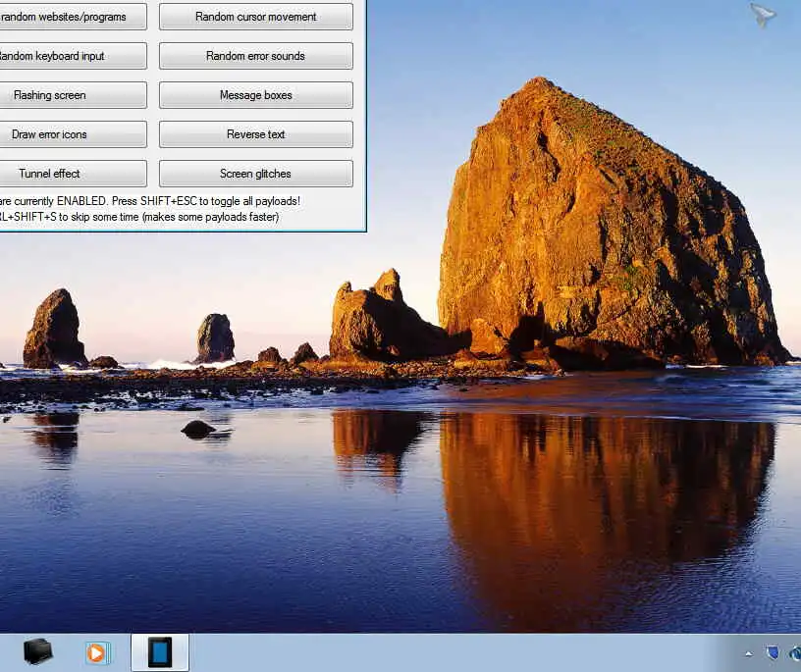Select the Message boxes payload button
This screenshot has width=801, height=672.
point(256,95)
